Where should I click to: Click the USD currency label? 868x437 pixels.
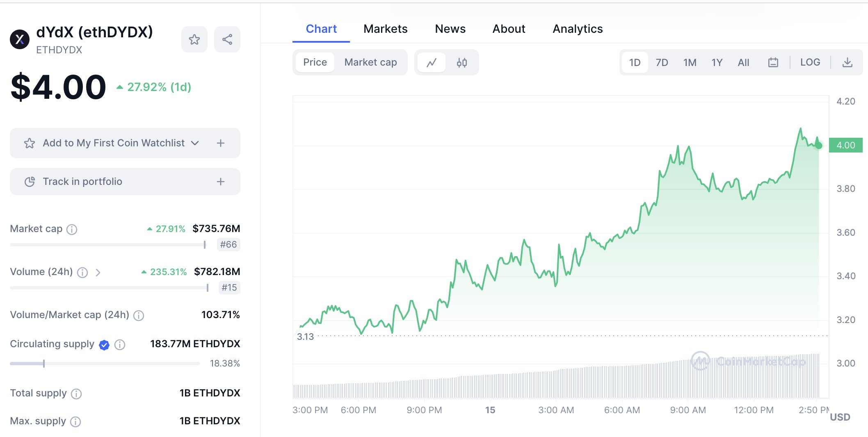coord(840,417)
